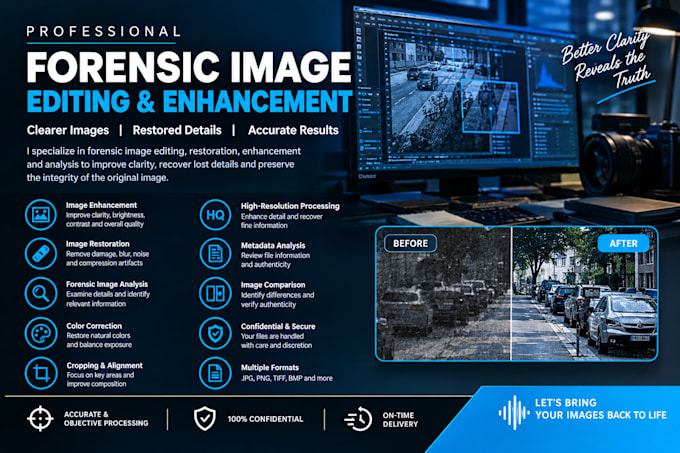Click the "Metadata Analysis" heading

pos(273,245)
